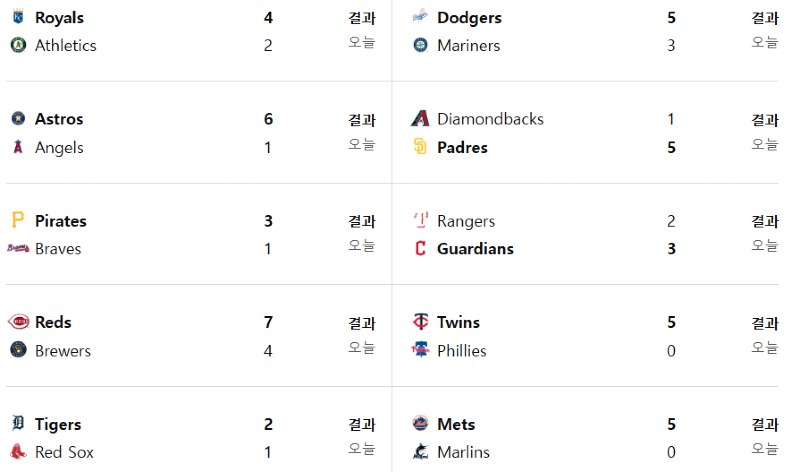The image size is (800, 472).
Task: Click the Royals team logo
Action: coord(18,17)
